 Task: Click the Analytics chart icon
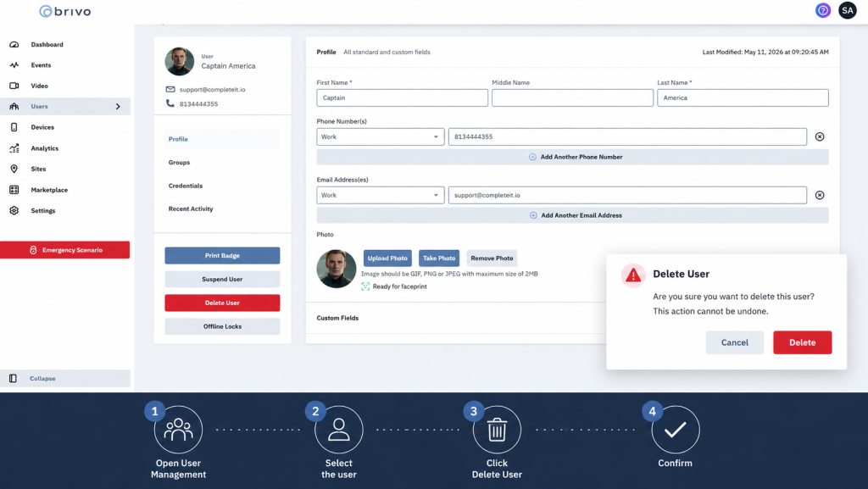coord(14,148)
